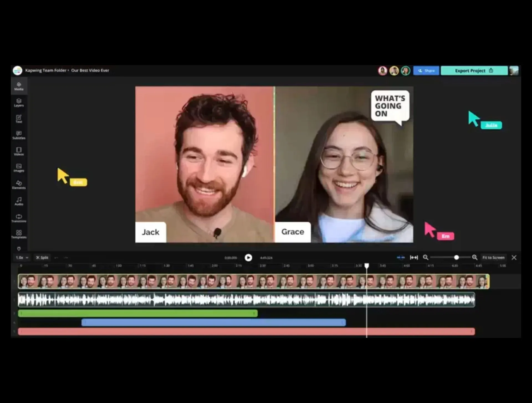
Task: Select the green timeline track clip
Action: [138, 313]
